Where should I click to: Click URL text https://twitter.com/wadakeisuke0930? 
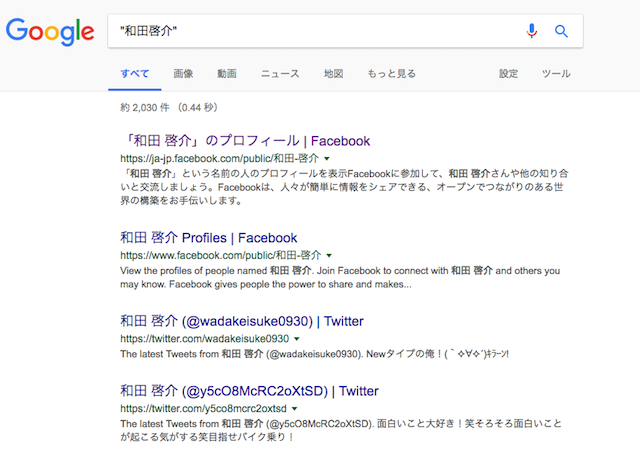(x=204, y=339)
